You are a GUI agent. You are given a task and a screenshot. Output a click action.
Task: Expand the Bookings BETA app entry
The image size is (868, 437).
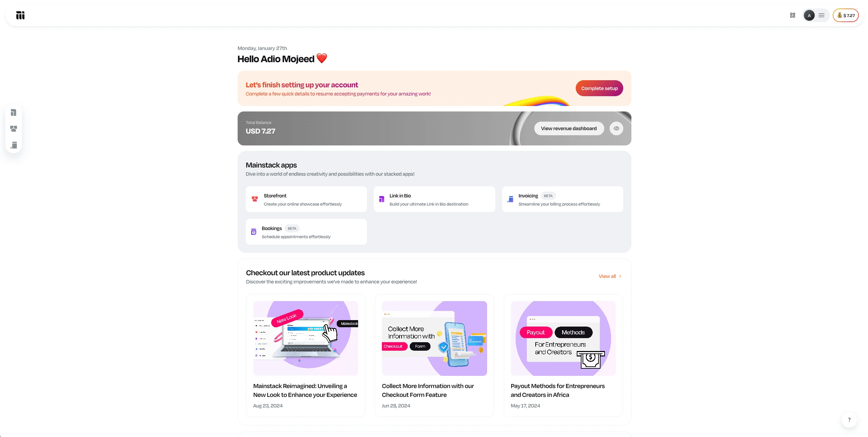(306, 231)
